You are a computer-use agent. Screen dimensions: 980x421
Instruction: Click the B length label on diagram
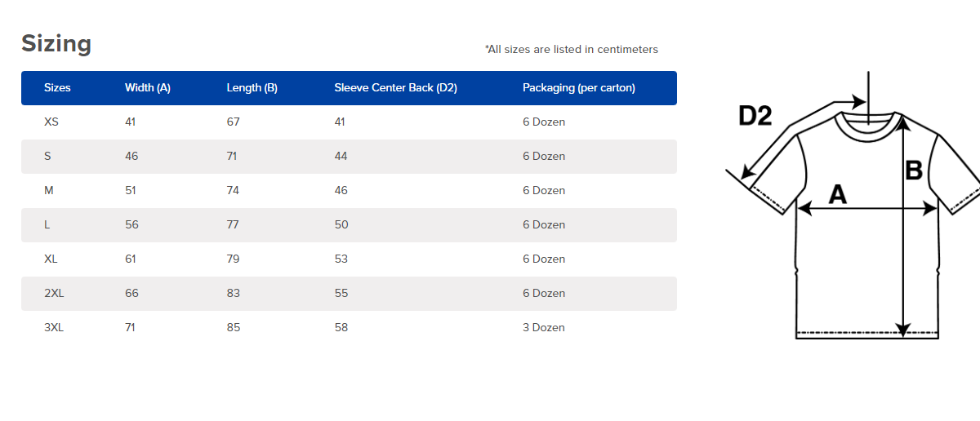(914, 171)
